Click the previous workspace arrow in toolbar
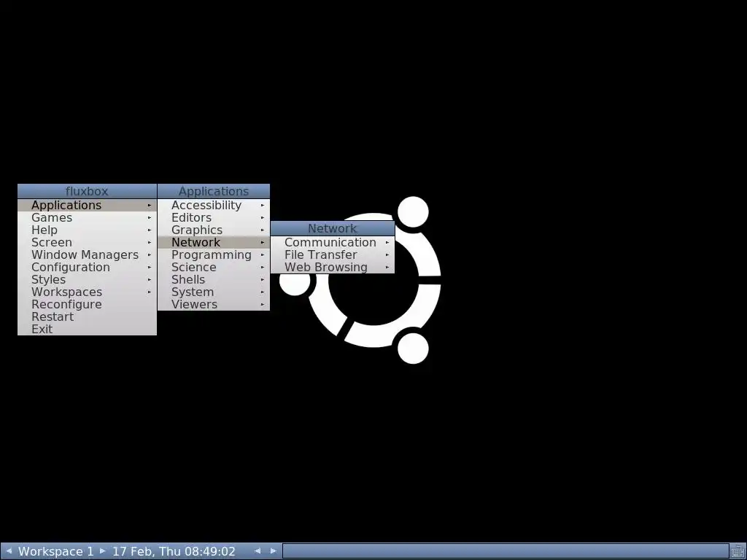 tap(8, 551)
